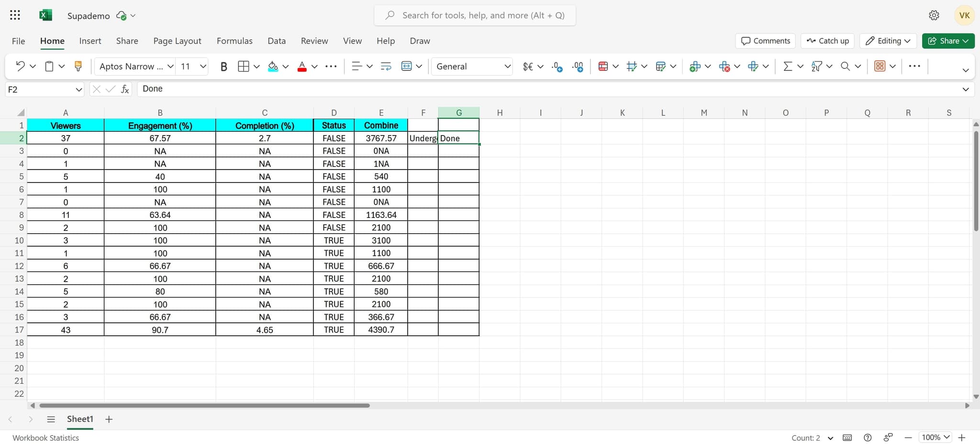Click the Comments button
The height and width of the screenshot is (444, 980).
(x=765, y=41)
